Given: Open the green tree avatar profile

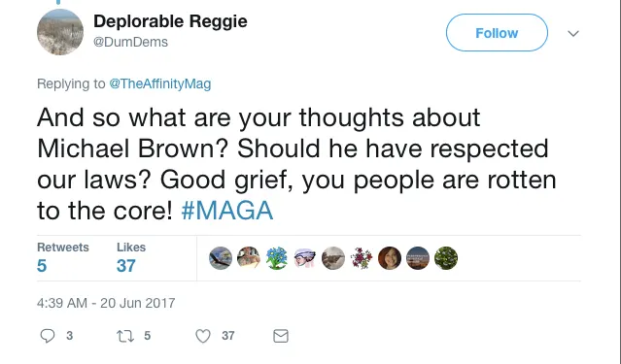Looking at the screenshot, I should click(x=446, y=258).
